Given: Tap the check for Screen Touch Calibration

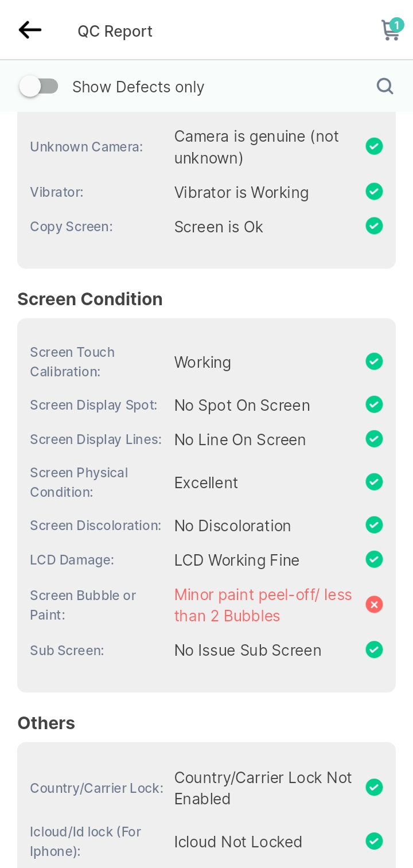Looking at the screenshot, I should 374,361.
